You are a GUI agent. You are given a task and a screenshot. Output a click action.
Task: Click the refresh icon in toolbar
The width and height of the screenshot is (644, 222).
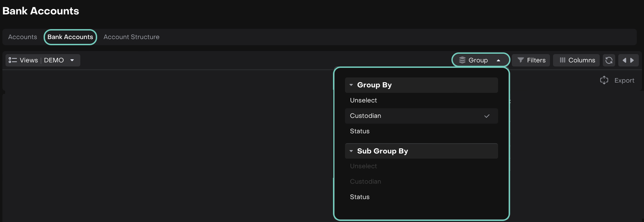pyautogui.click(x=609, y=60)
